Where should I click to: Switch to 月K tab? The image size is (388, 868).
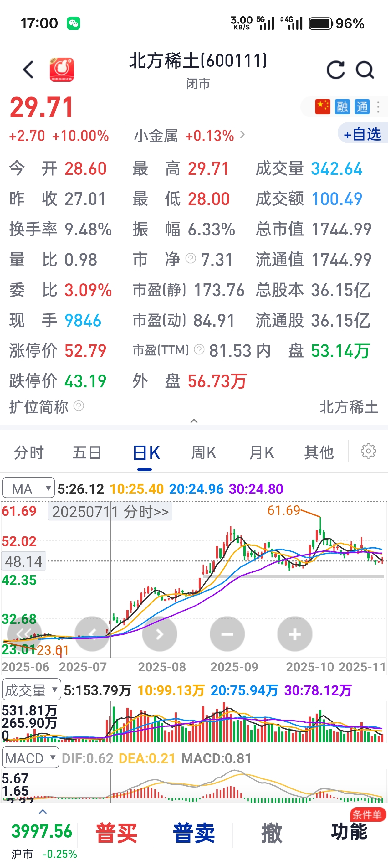click(x=262, y=452)
